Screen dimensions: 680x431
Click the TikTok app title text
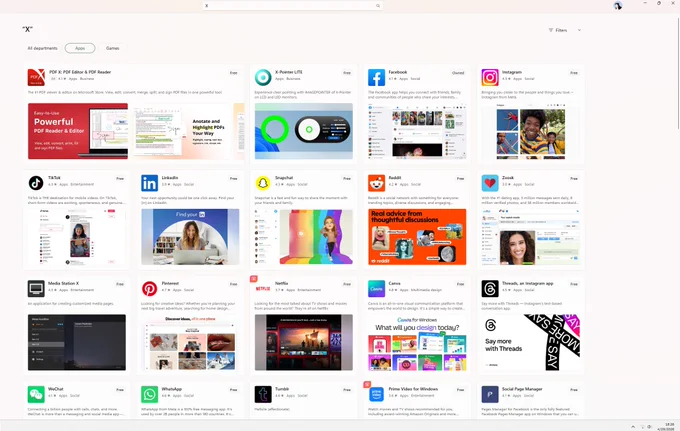coord(54,178)
